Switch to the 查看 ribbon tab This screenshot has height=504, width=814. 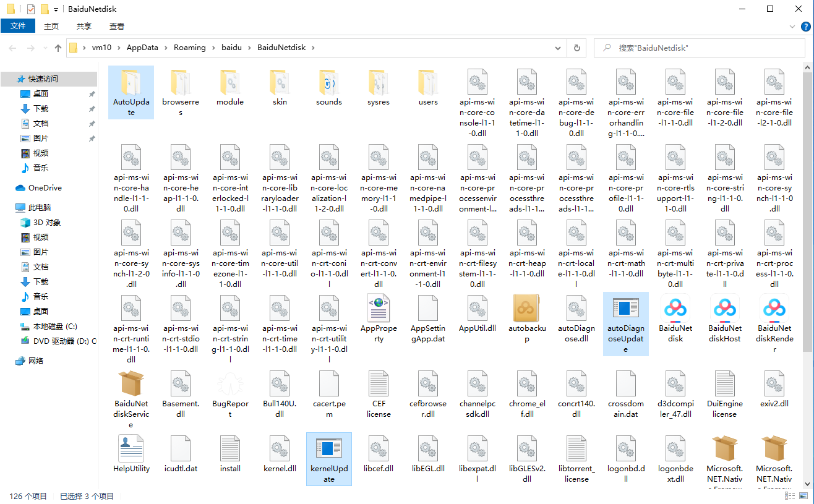(x=117, y=26)
